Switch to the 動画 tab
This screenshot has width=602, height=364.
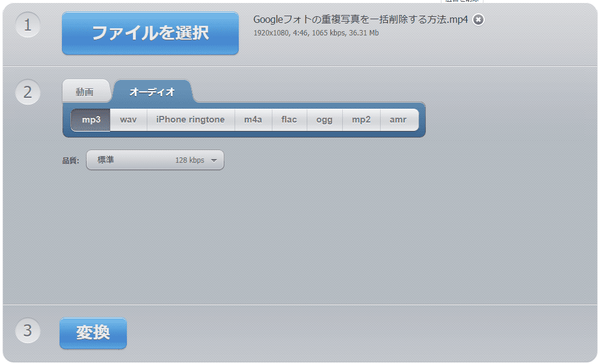pos(85,92)
